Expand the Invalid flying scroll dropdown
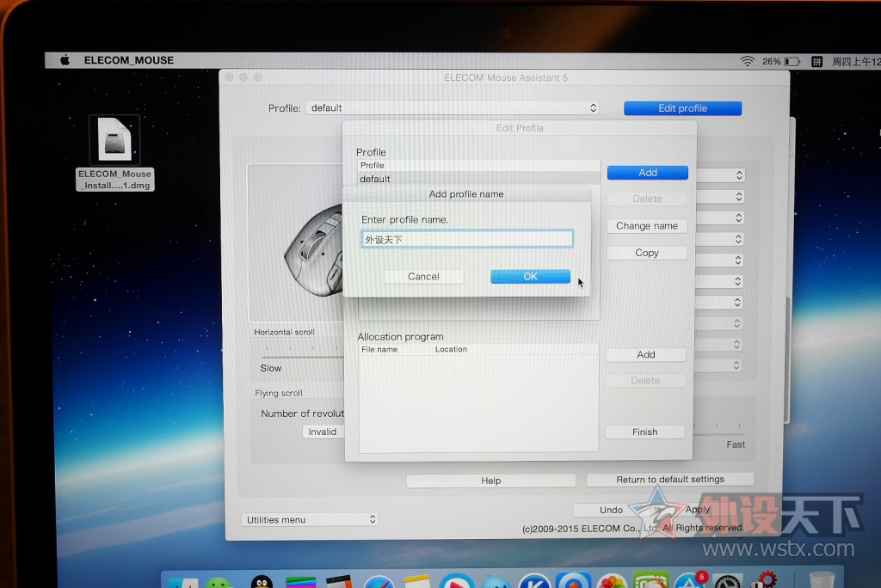This screenshot has height=588, width=881. 323,432
